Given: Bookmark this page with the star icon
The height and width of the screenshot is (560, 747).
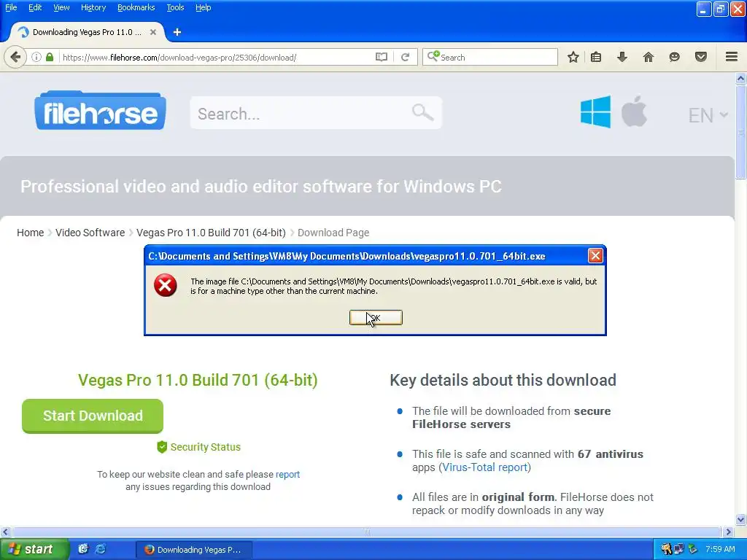Looking at the screenshot, I should pyautogui.click(x=573, y=57).
